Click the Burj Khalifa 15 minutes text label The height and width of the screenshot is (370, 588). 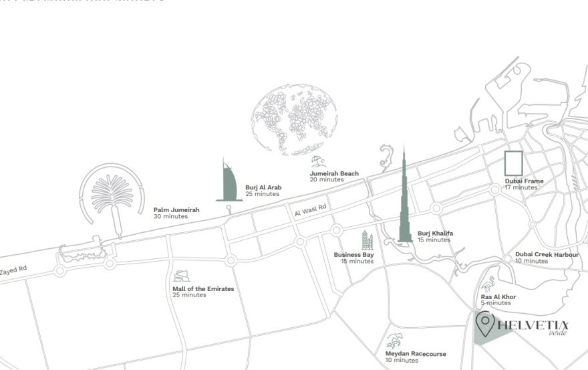click(x=435, y=236)
